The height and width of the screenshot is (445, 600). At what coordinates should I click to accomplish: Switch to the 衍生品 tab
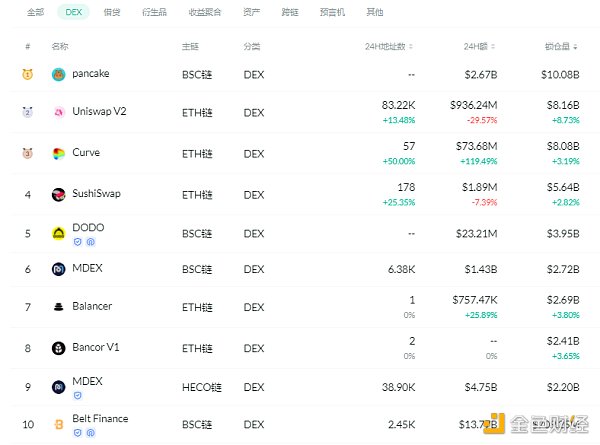click(x=153, y=13)
